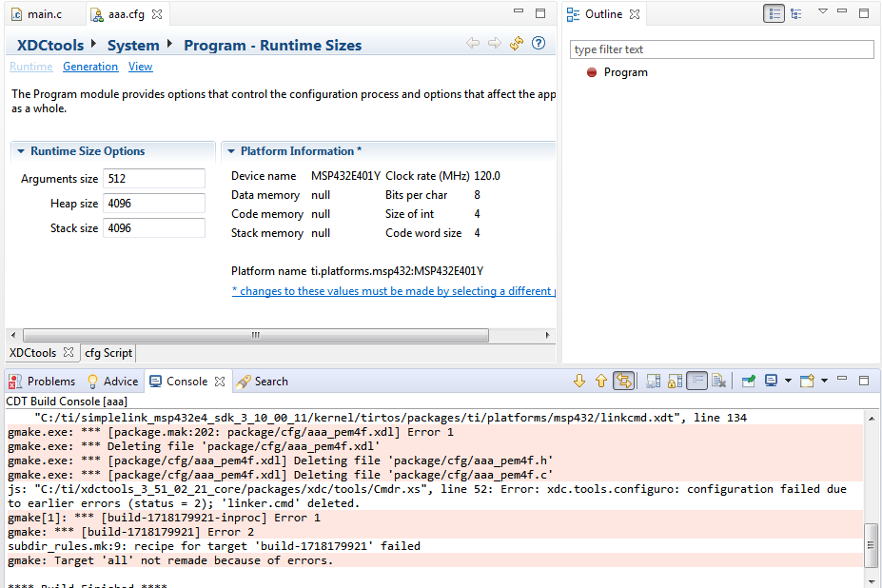
Task: Collapse the Runtime Size Options section
Action: click(21, 151)
